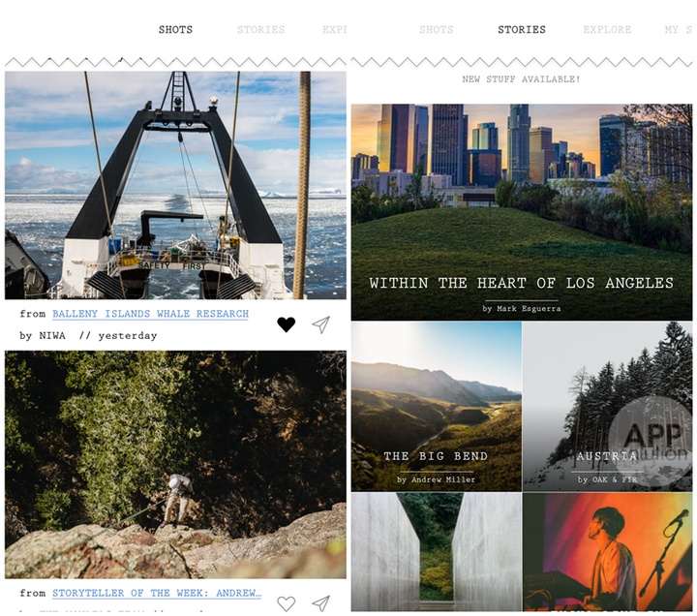Go to the SHOTS tab in right screen
697x616 pixels.
click(x=437, y=30)
